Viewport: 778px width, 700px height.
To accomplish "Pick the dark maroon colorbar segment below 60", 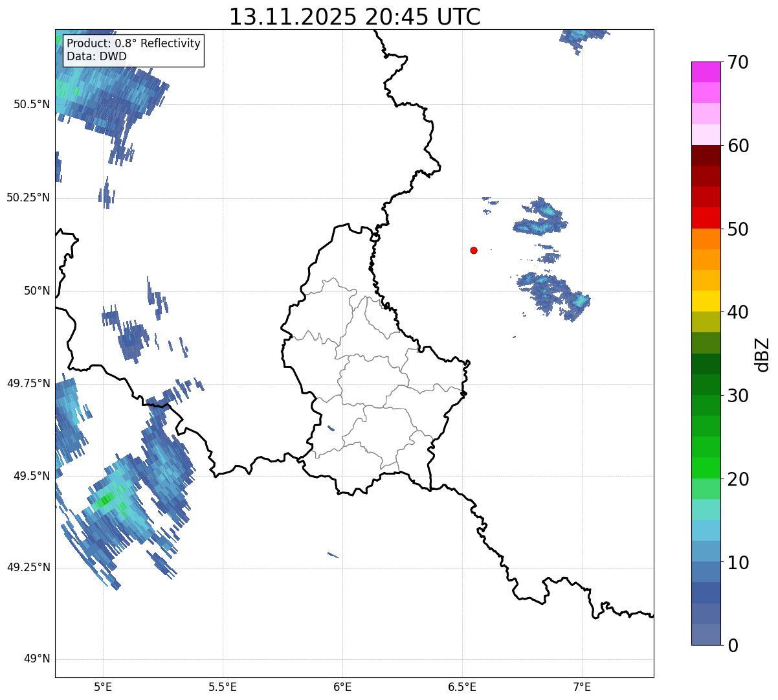I will [x=706, y=155].
